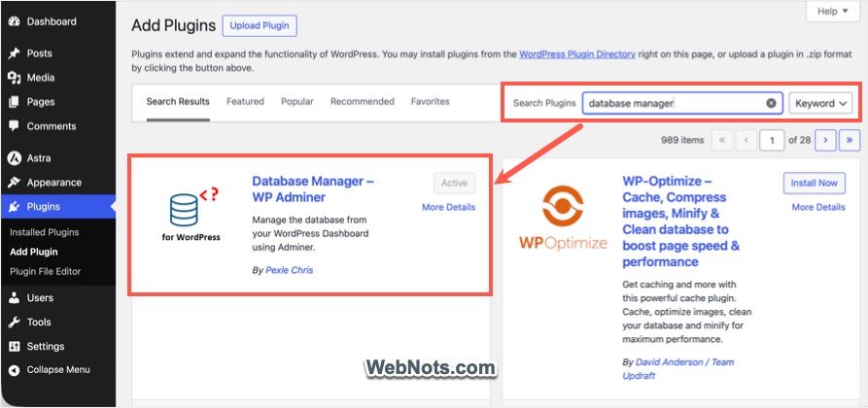Screen dimensions: 868x408
Task: Open Database Manager – WP Adminer title link
Action: 313,189
